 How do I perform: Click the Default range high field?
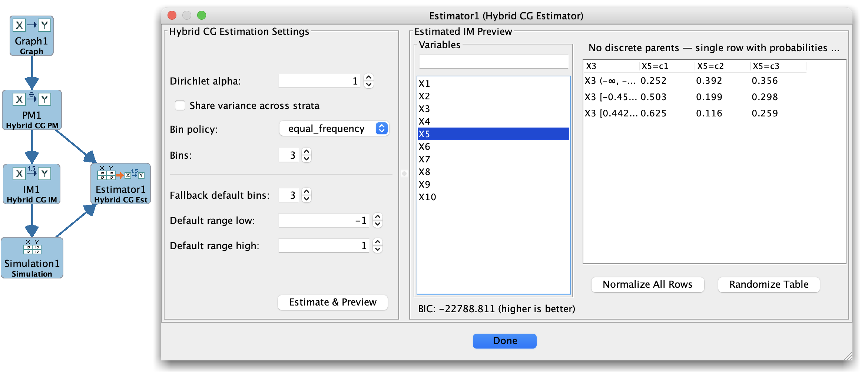tap(324, 245)
